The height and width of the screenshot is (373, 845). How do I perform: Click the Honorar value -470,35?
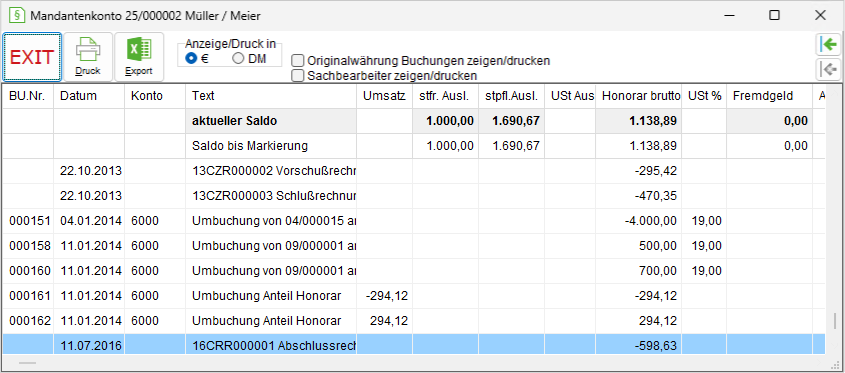[656, 196]
